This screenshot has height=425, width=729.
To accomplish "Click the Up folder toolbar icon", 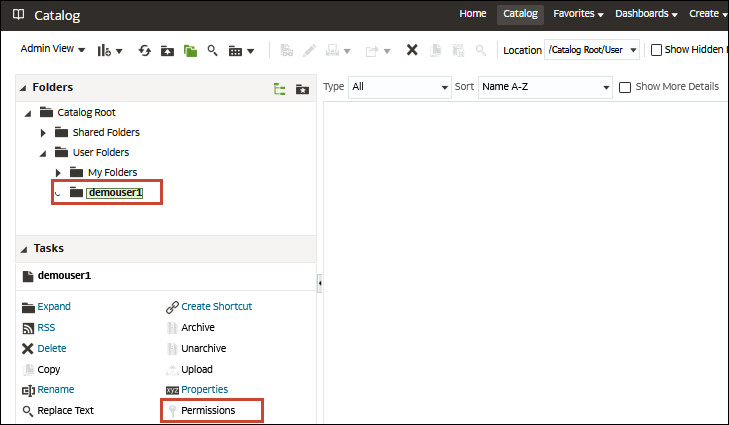I will click(x=167, y=51).
